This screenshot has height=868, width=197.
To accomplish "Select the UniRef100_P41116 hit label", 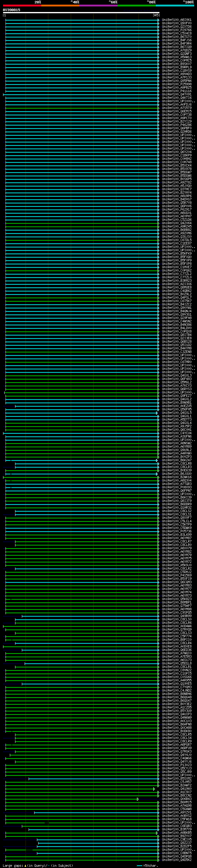I will click(x=176, y=91).
